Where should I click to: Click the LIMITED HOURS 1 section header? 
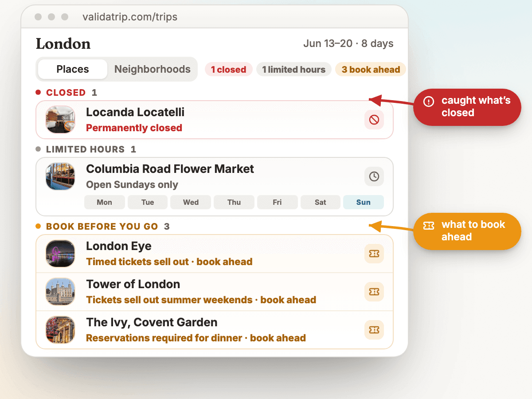[x=86, y=149]
